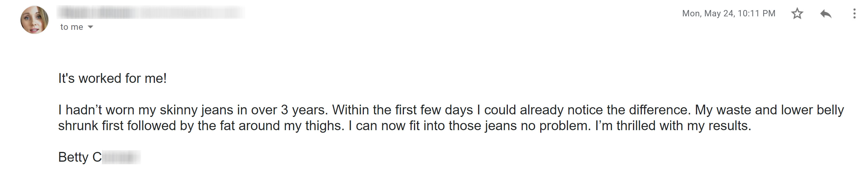Viewport: 868px width, 176px height.
Task: Star this email message
Action: click(797, 13)
